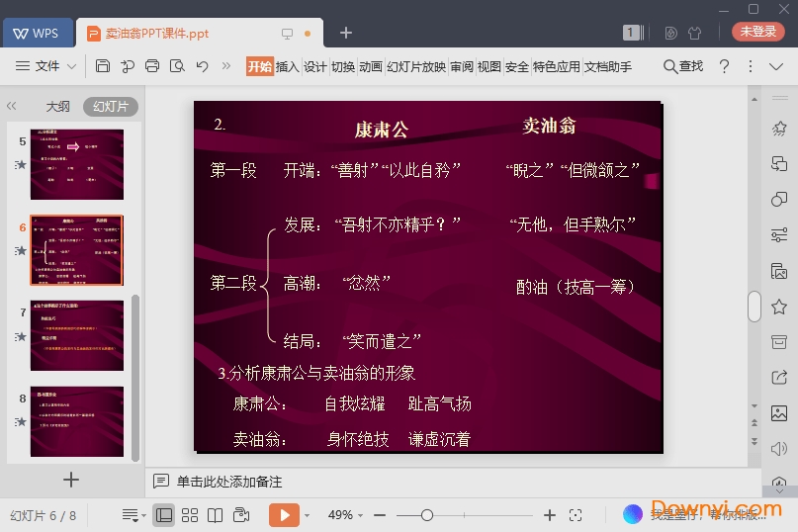Select the 切换 ribbon tab
Viewport: 798px width, 532px height.
[x=343, y=66]
